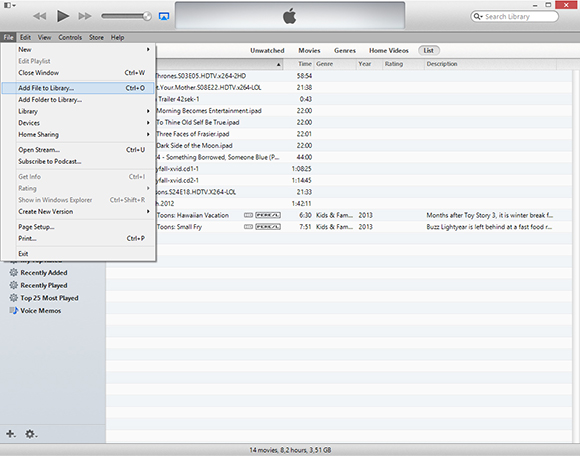580x456 pixels.
Task: Click rating badge icon for Hawaiian Vacation
Action: tap(268, 215)
